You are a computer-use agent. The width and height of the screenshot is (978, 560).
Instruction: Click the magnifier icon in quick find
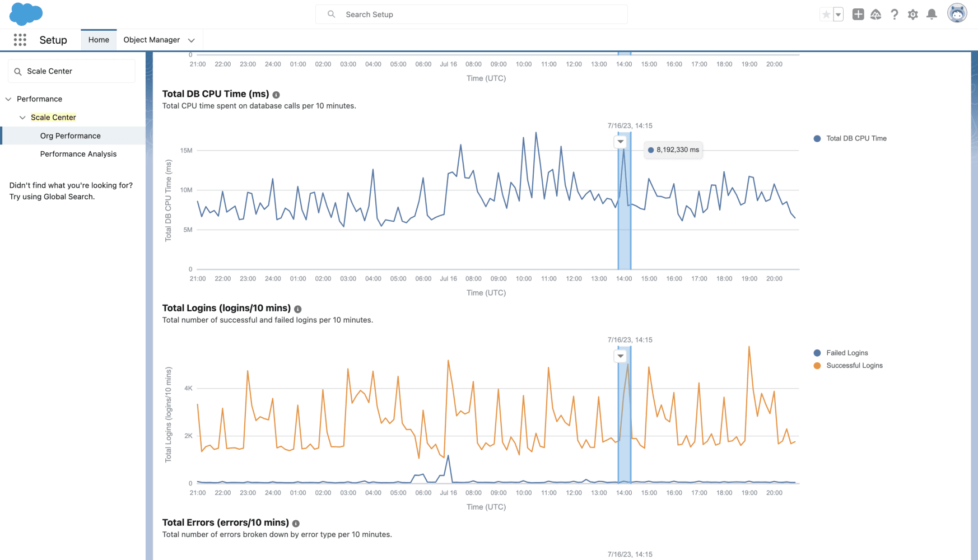[x=18, y=72]
